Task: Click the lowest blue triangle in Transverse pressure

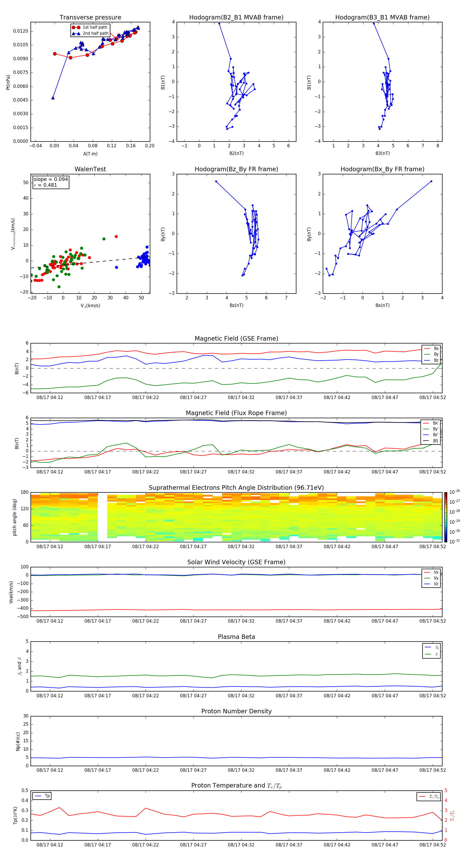Action: 53,98
